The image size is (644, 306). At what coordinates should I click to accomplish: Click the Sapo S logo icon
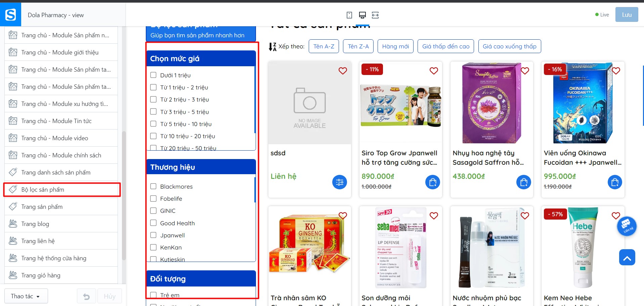click(10, 14)
